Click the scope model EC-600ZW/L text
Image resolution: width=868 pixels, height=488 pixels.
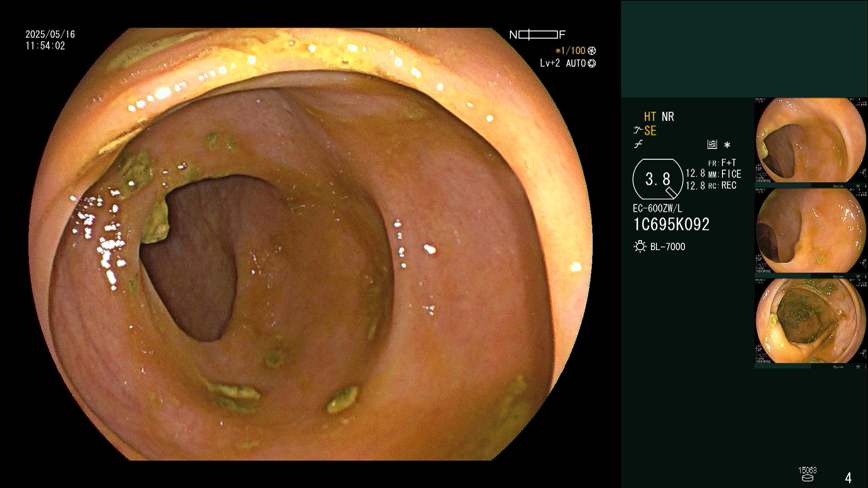(658, 209)
